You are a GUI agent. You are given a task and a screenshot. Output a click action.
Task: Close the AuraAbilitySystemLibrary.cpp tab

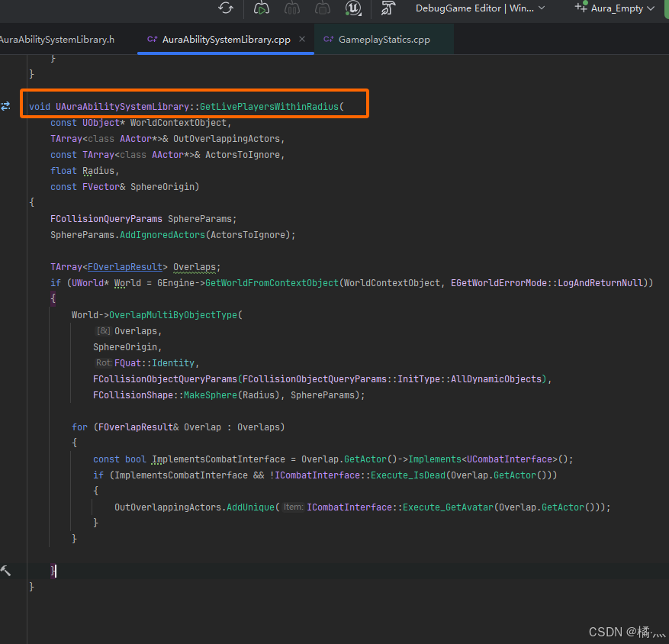point(302,39)
